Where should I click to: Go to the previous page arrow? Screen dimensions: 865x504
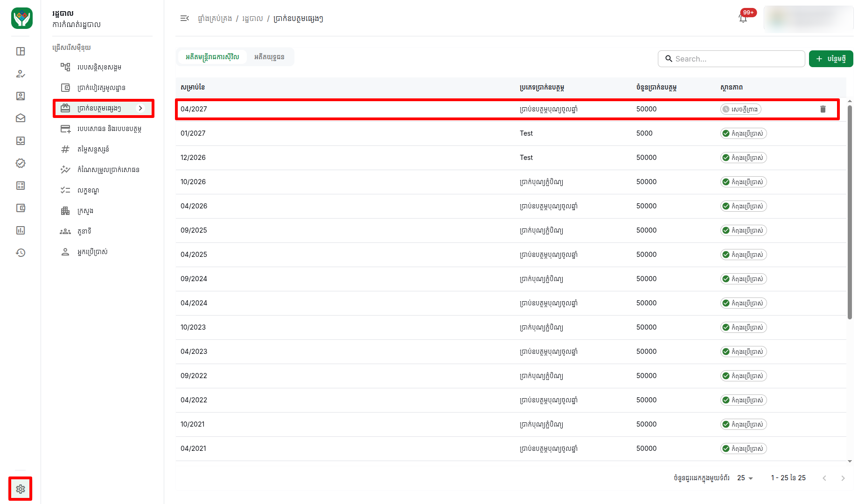[x=824, y=478]
